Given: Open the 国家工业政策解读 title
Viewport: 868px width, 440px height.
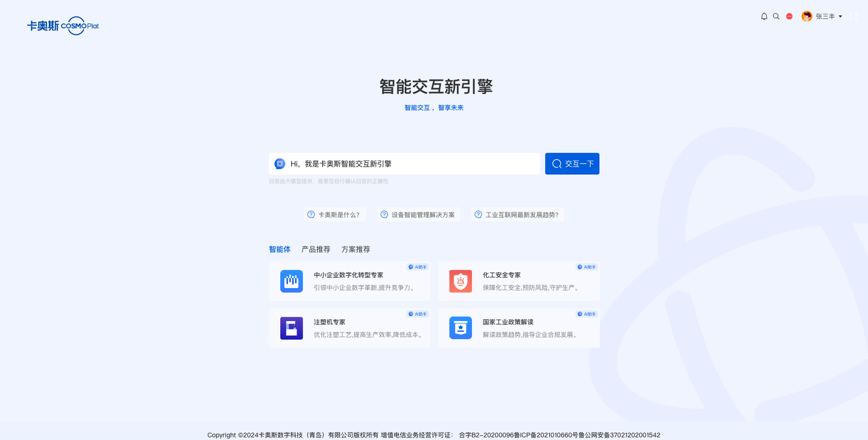Looking at the screenshot, I should click(x=508, y=322).
